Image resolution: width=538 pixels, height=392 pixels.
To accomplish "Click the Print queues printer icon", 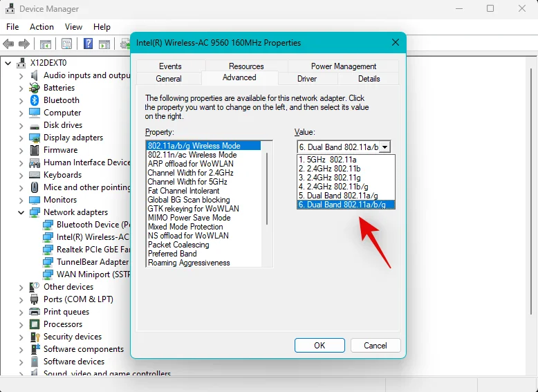I will tap(35, 312).
